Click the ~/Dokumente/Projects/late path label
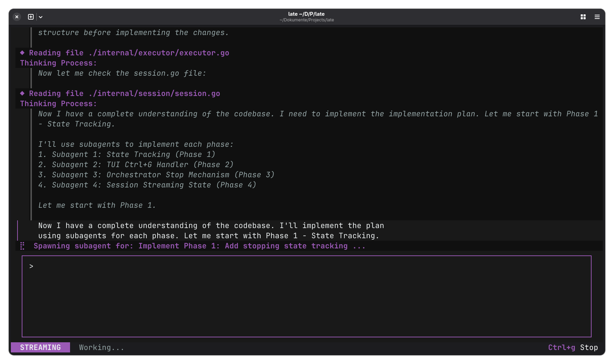614x364 pixels. coord(306,20)
